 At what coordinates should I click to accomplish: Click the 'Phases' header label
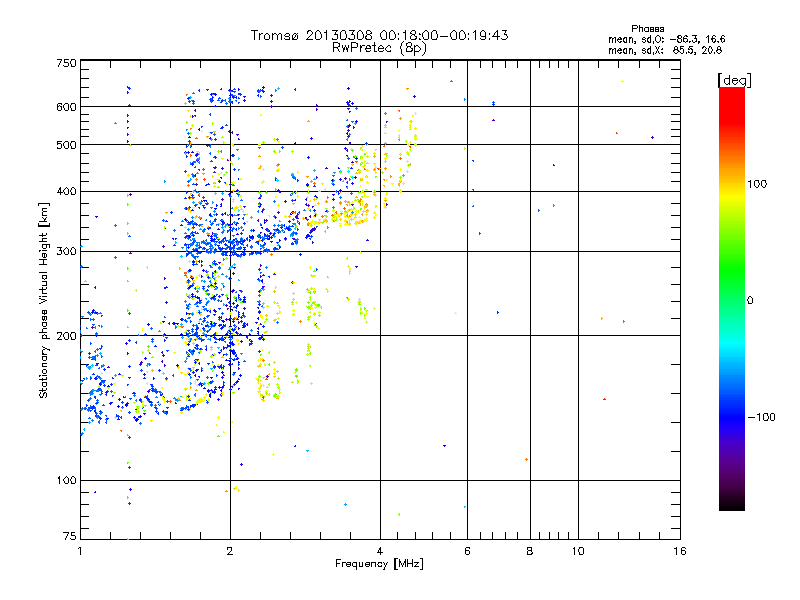[647, 29]
